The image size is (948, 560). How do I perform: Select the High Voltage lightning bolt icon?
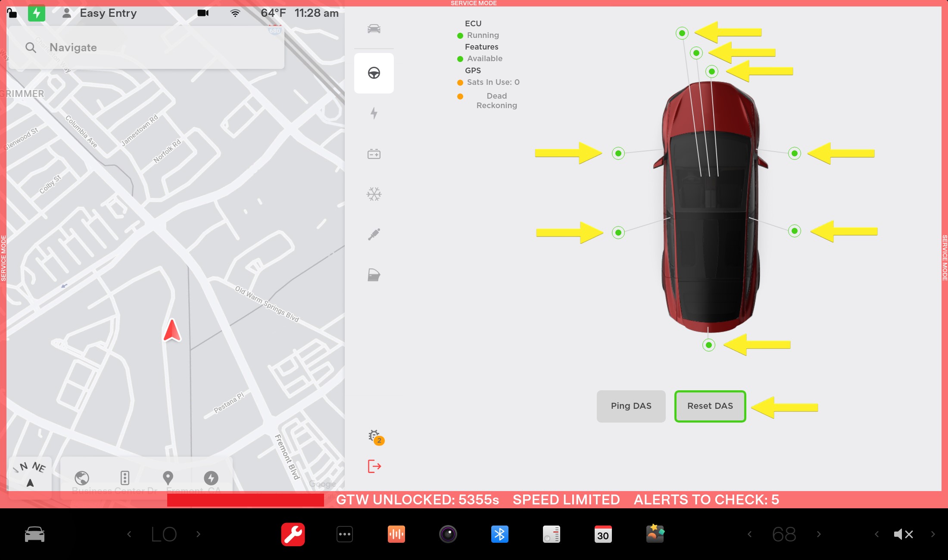click(x=374, y=113)
